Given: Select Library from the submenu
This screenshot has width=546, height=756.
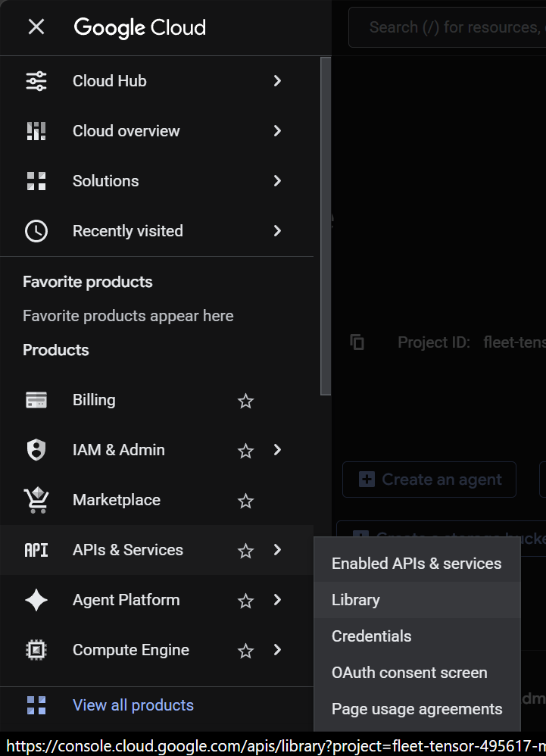Looking at the screenshot, I should click(417, 600).
